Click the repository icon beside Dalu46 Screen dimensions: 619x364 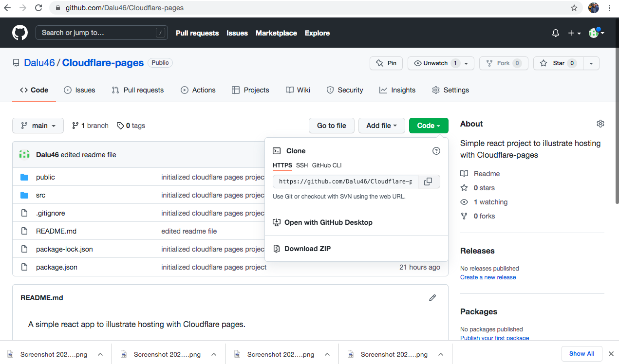click(16, 63)
